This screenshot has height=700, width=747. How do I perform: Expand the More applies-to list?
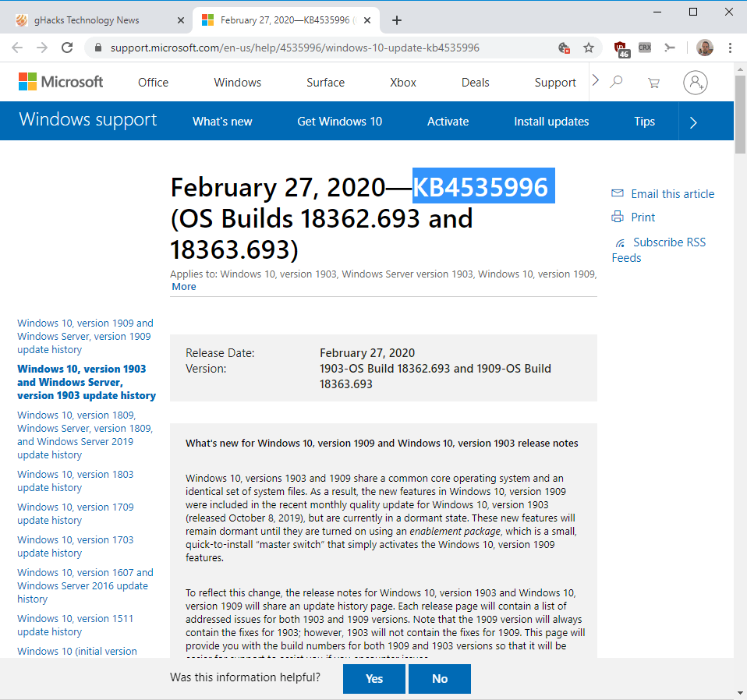pos(184,287)
